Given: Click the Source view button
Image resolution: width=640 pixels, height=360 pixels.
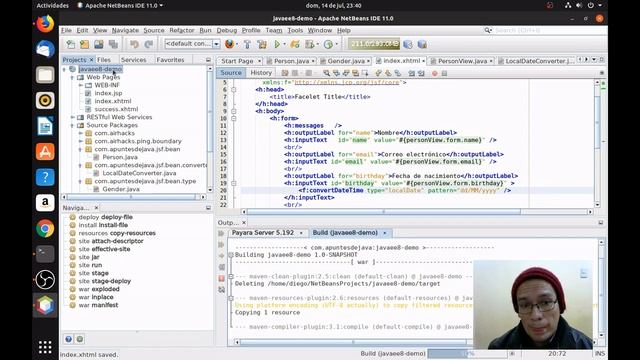Looking at the screenshot, I should pyautogui.click(x=231, y=73).
